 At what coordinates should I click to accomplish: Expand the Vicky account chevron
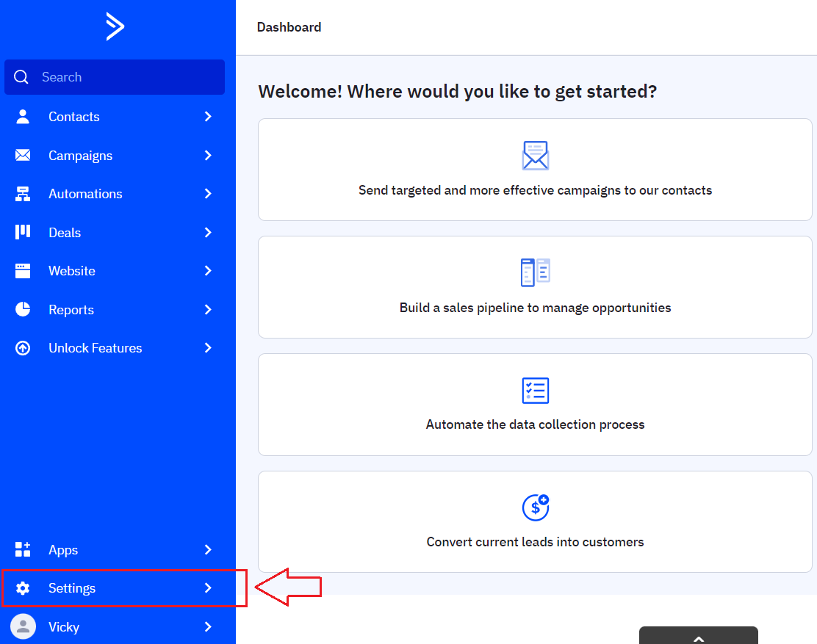click(x=208, y=626)
